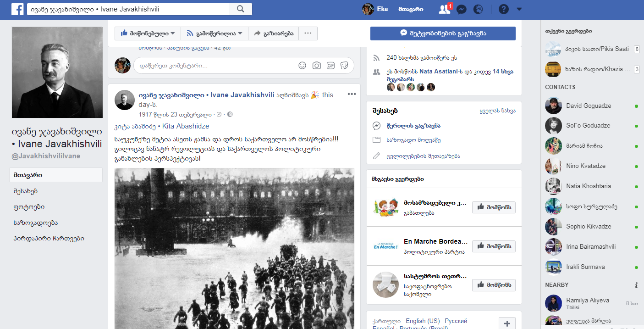
Task: Add a sticker to the comment
Action: coord(344,66)
